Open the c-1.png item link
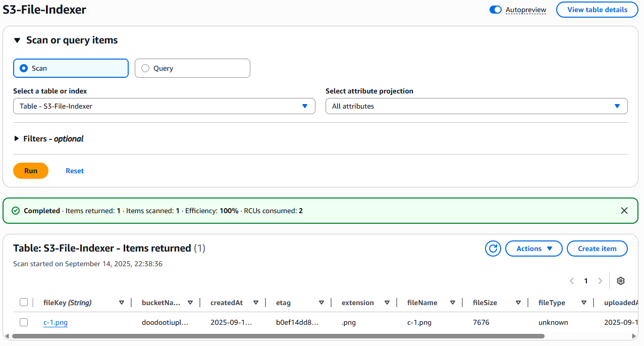The image size is (644, 346). pyautogui.click(x=56, y=322)
